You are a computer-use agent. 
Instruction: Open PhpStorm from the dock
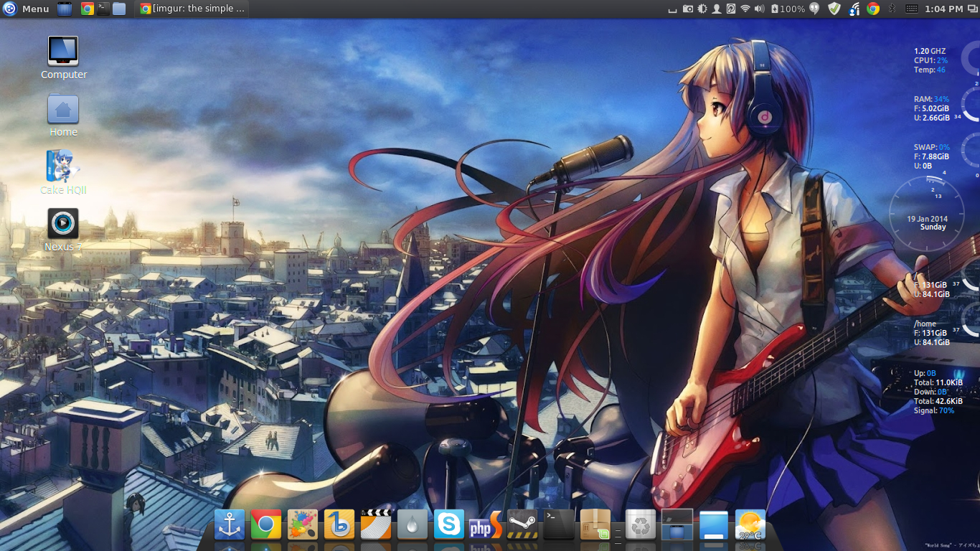[x=486, y=525]
